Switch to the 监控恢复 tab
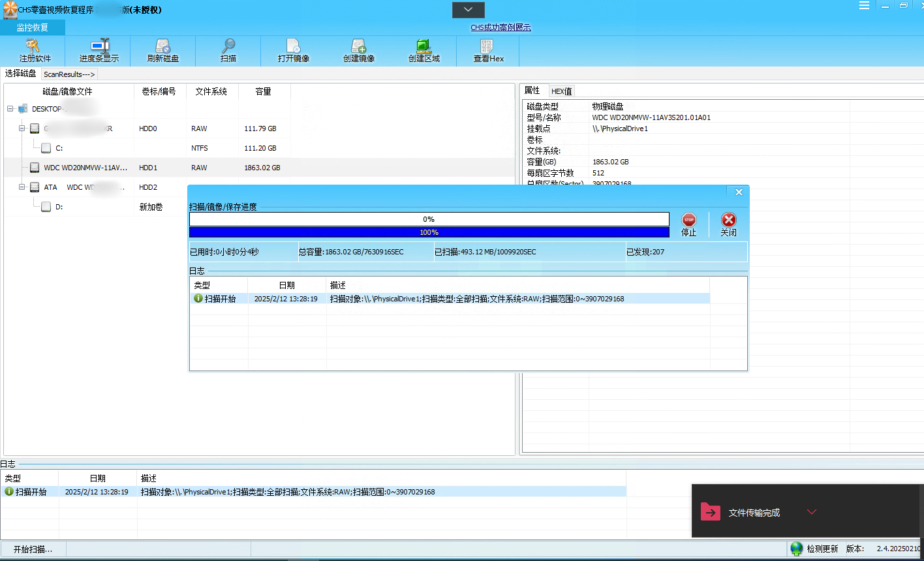 coord(33,27)
